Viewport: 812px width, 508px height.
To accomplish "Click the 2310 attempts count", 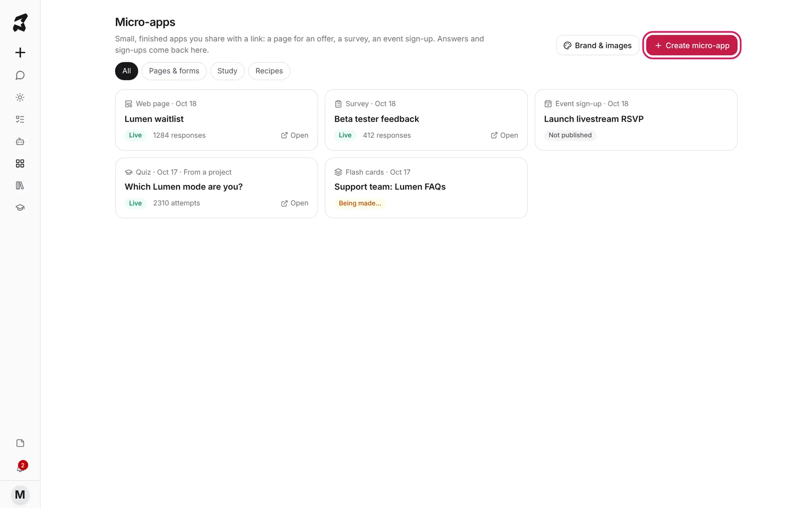I will [x=176, y=203].
